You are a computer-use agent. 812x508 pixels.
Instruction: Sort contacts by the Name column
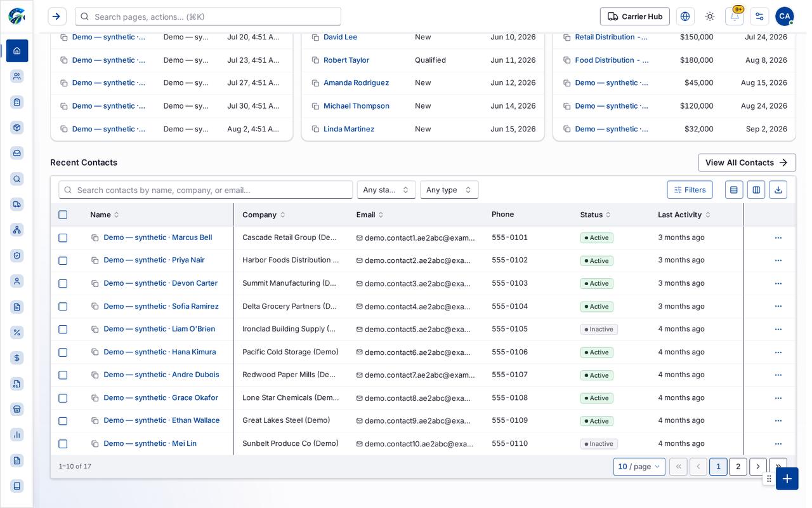point(105,215)
